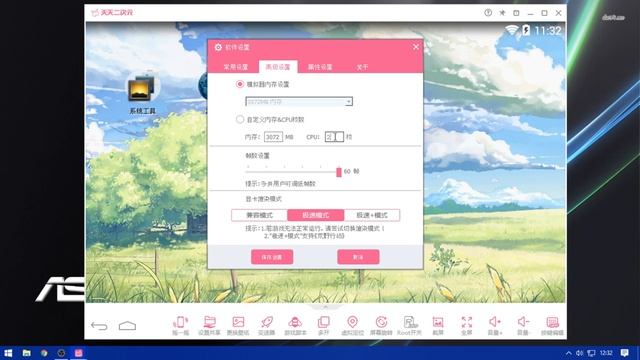The width and height of the screenshot is (640, 360).
Task: Click the Android back arrow
Action: coord(99,326)
